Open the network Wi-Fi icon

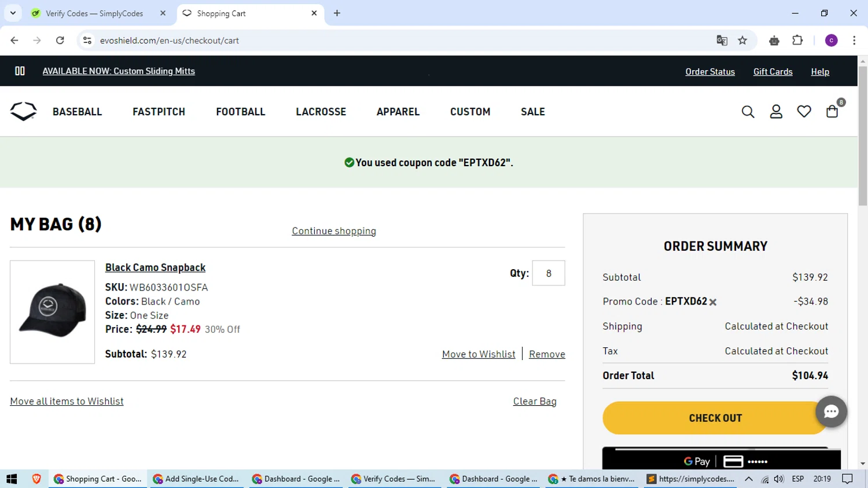pos(765,479)
